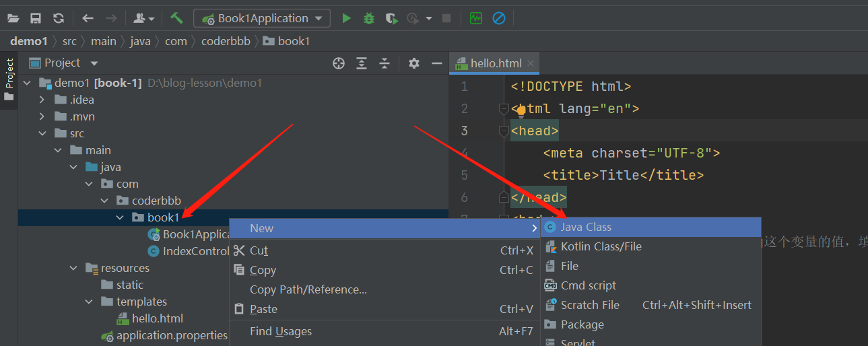Click the yellow lightbulb intention icon
This screenshot has height=346, width=868.
(521, 111)
